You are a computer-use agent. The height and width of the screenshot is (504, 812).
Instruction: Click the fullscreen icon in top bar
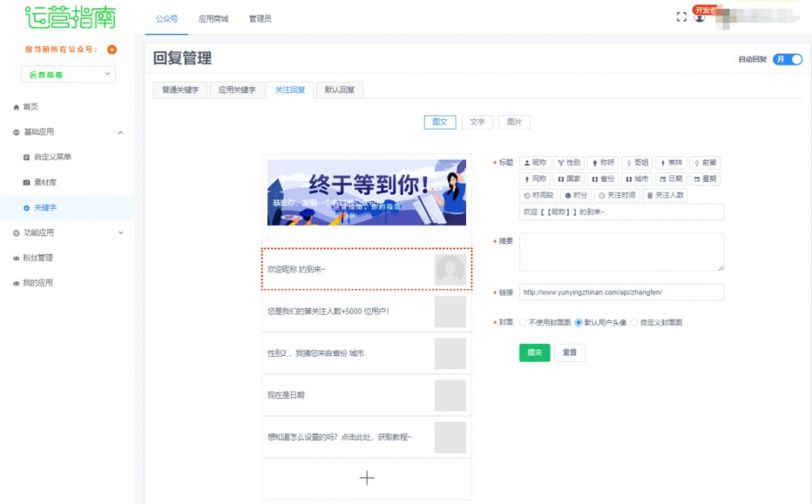(682, 17)
